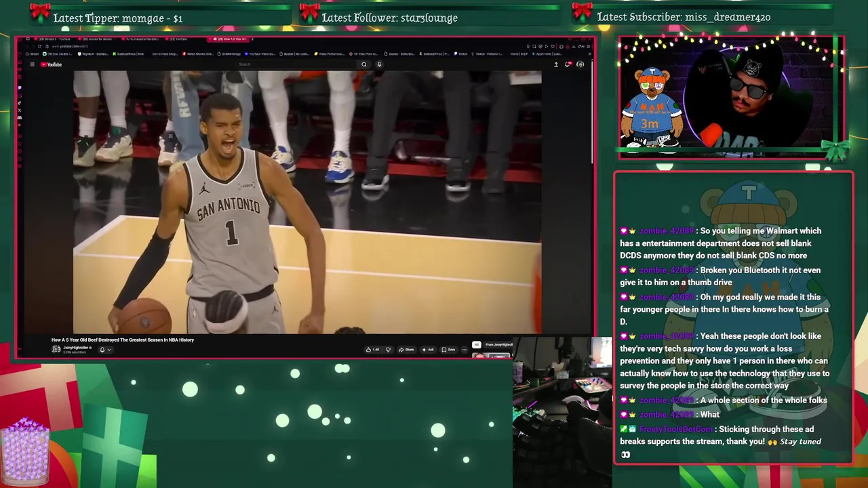The width and height of the screenshot is (868, 488).
Task: Open the YouTube notifications bell in header
Action: pos(568,64)
